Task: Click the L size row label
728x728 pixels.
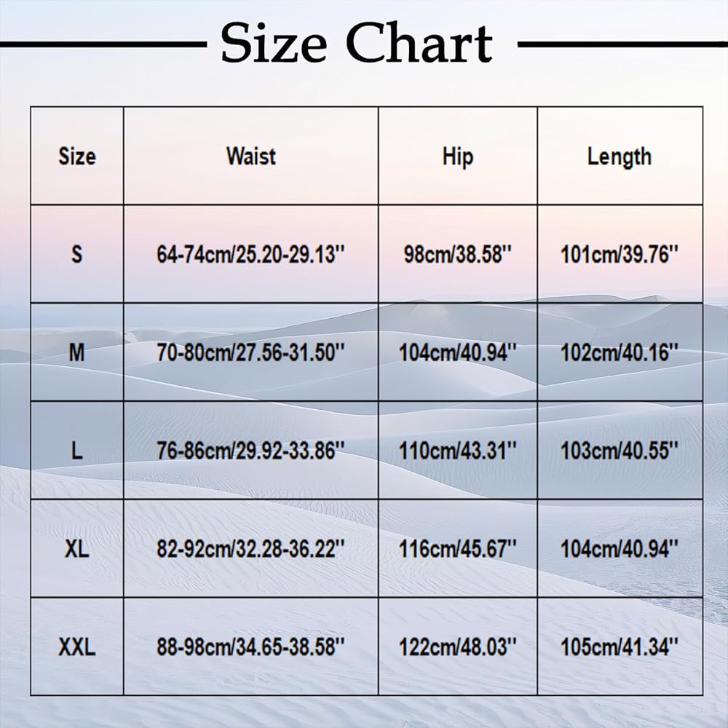Action: point(77,451)
